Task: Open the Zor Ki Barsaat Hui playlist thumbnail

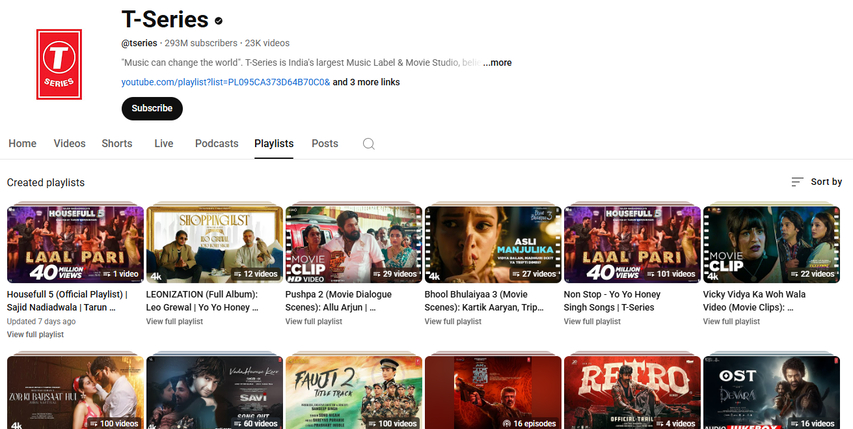Action: coord(75,393)
